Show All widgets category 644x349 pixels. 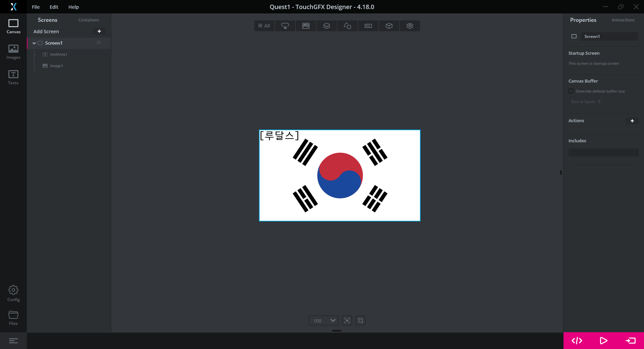point(264,26)
